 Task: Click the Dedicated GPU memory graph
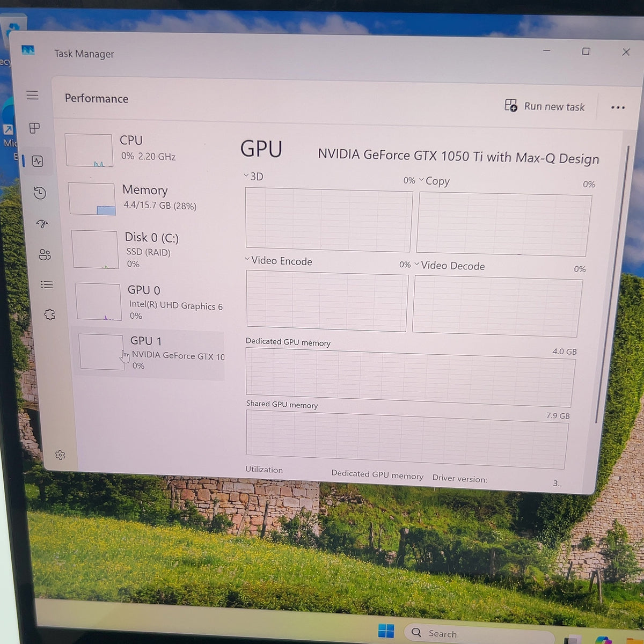(410, 377)
